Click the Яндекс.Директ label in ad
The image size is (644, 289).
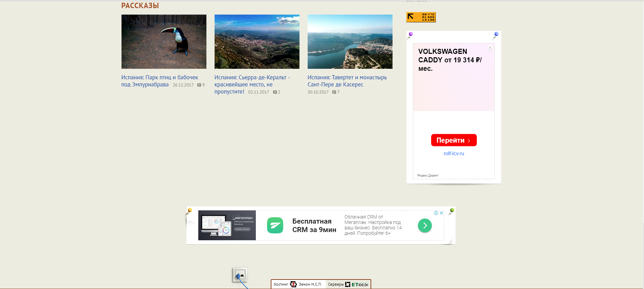coord(427,176)
